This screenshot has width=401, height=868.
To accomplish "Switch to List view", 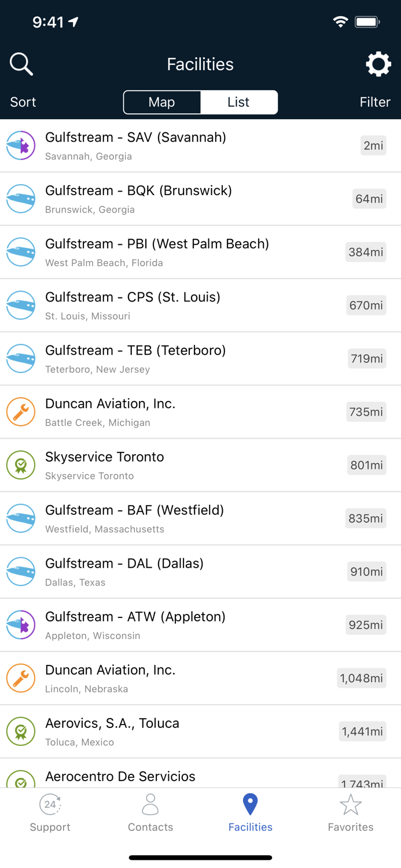I will coord(238,102).
